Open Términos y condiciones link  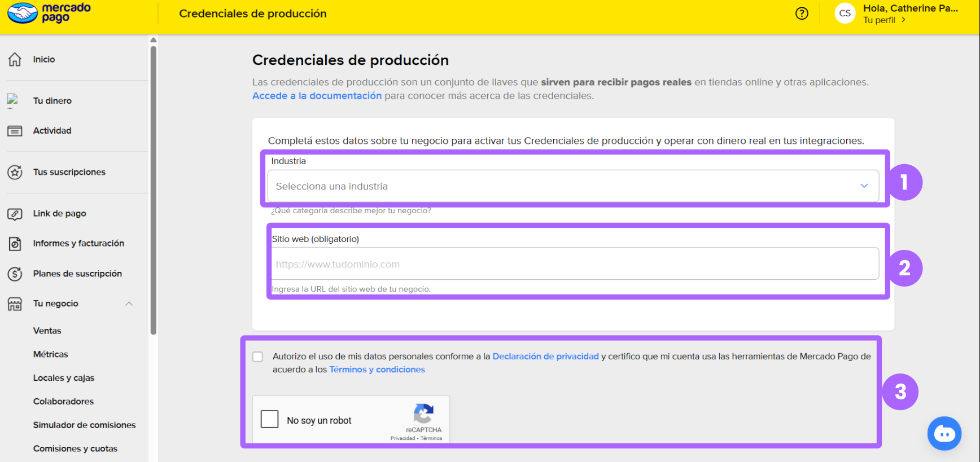click(377, 369)
